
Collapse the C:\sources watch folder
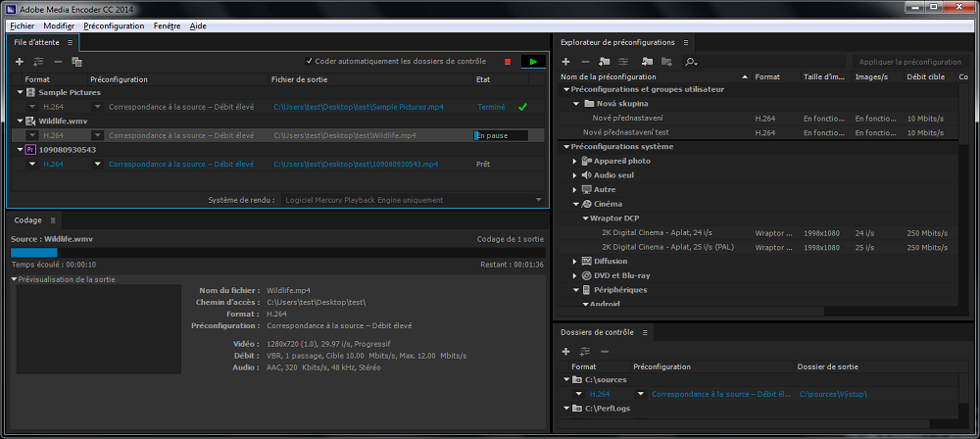tap(566, 379)
